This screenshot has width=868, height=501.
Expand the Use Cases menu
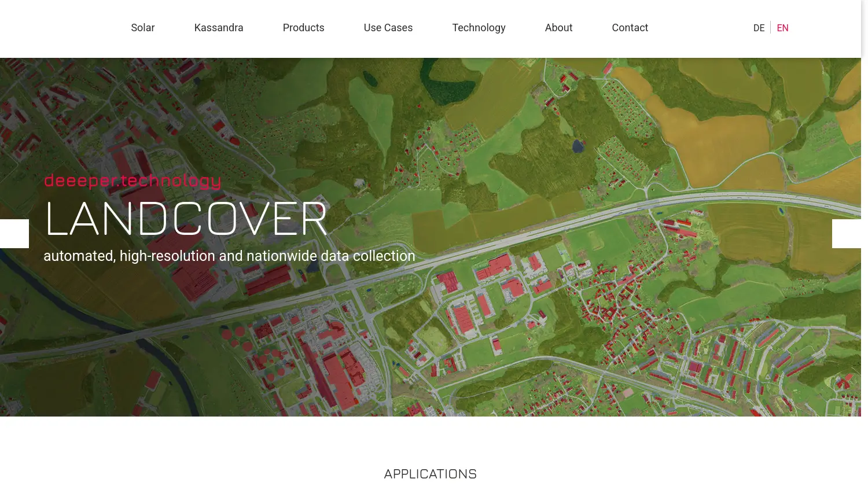coord(388,28)
